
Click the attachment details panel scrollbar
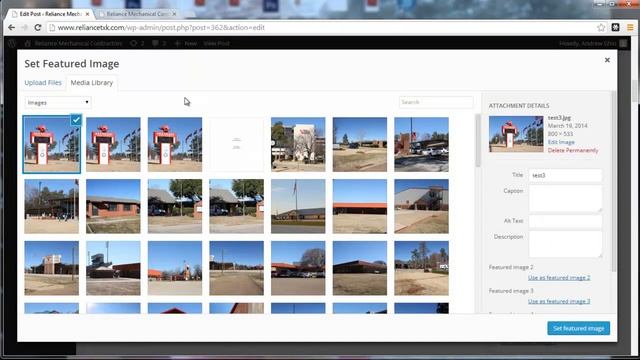click(613, 182)
